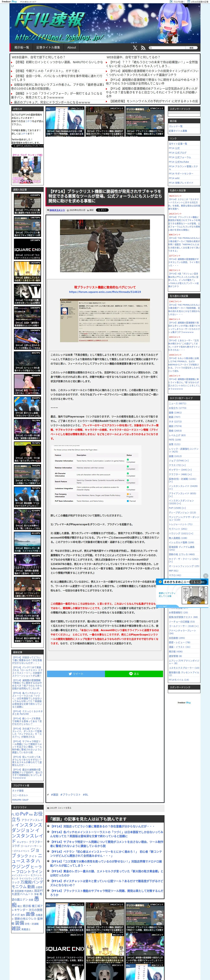Open FF14 公式ブログ in the リンク list
This screenshot has width=210, height=980.
pos(178,153)
